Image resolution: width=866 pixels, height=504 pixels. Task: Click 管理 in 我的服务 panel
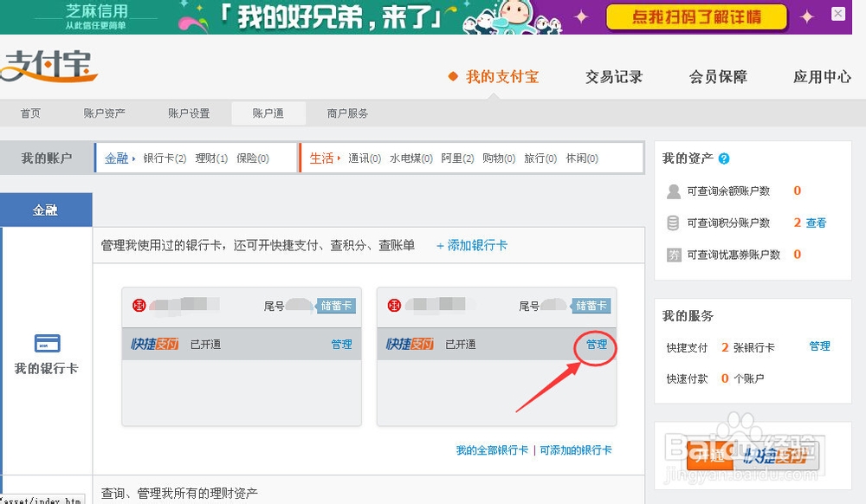coord(819,346)
